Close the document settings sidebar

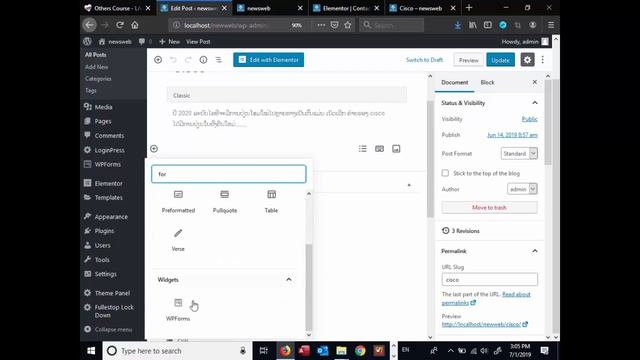pos(535,82)
